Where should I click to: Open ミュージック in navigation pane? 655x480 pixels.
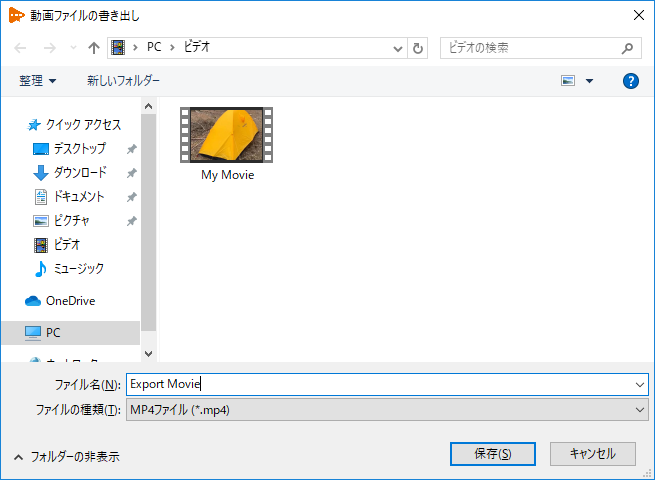click(69, 269)
